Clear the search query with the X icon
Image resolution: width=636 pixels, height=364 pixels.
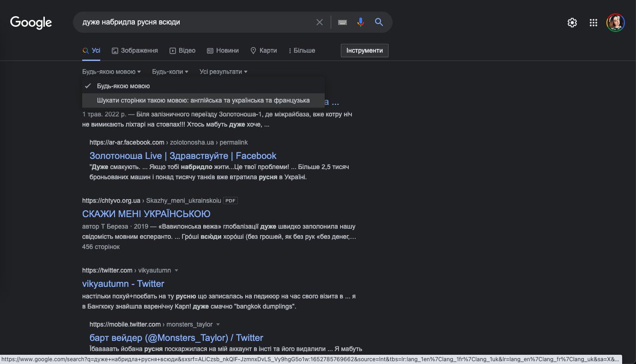pos(319,22)
